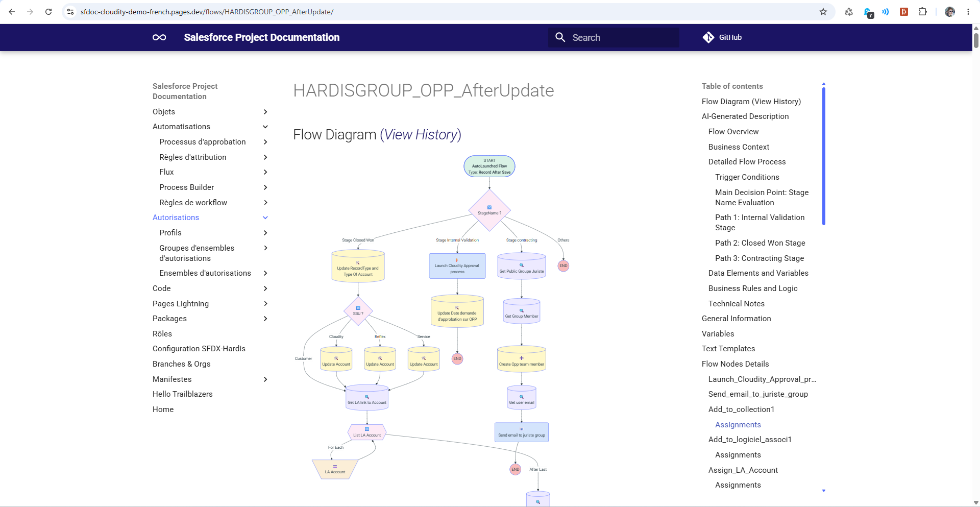Expand the Flux chevron
Viewport: 980px width, 507px height.
(x=265, y=172)
